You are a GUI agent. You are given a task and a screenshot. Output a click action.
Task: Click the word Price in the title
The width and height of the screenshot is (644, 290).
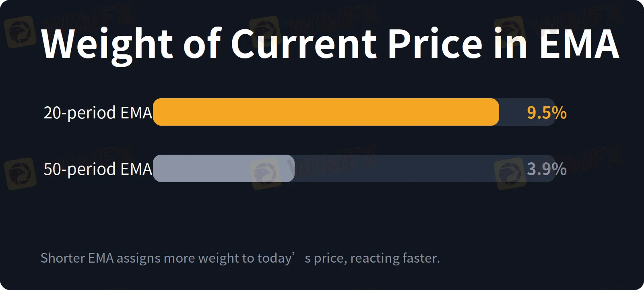435,43
